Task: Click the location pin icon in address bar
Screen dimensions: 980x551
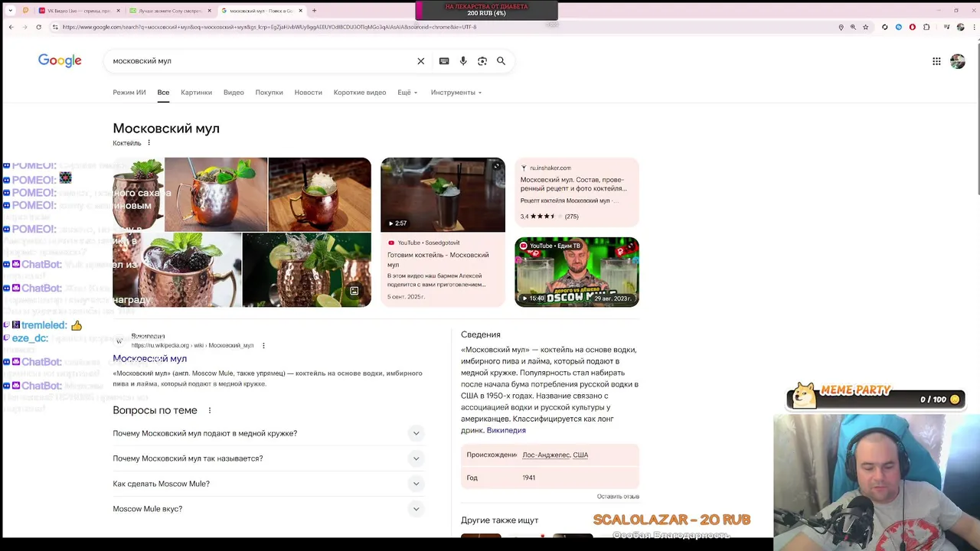Action: [x=841, y=27]
